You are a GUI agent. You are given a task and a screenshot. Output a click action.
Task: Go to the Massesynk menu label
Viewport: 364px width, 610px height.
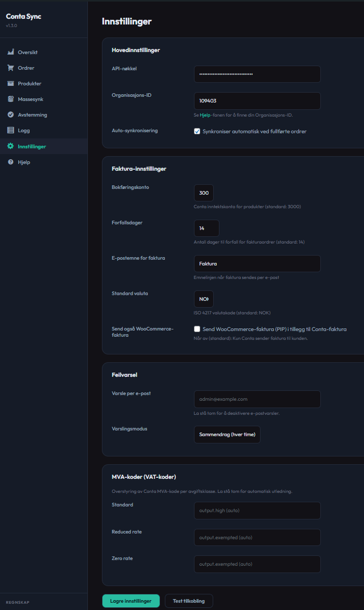point(30,99)
